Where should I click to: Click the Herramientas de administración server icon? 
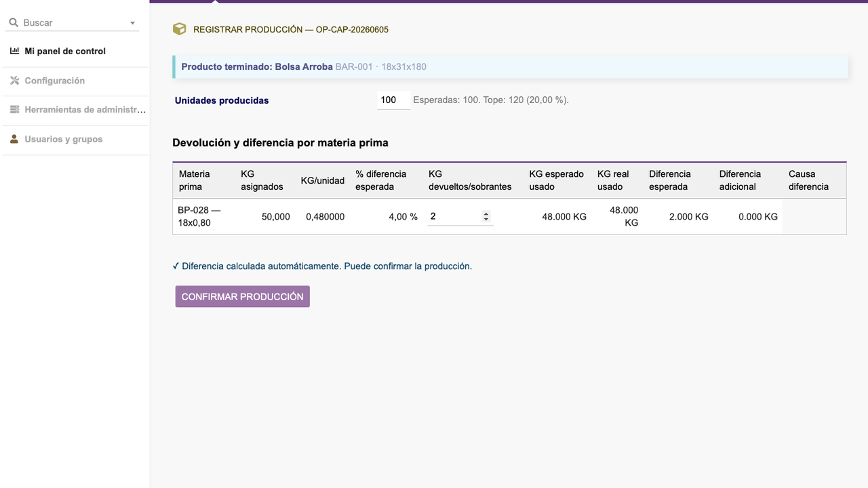[14, 110]
